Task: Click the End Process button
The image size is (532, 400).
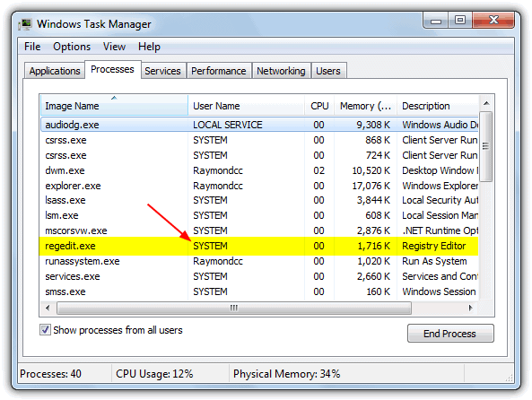Action: [450, 334]
